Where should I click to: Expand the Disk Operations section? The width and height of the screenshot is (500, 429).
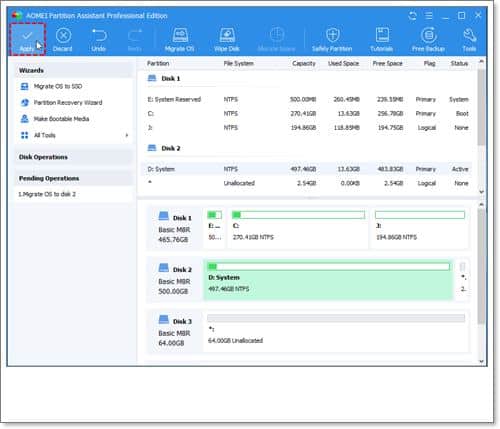coord(73,157)
